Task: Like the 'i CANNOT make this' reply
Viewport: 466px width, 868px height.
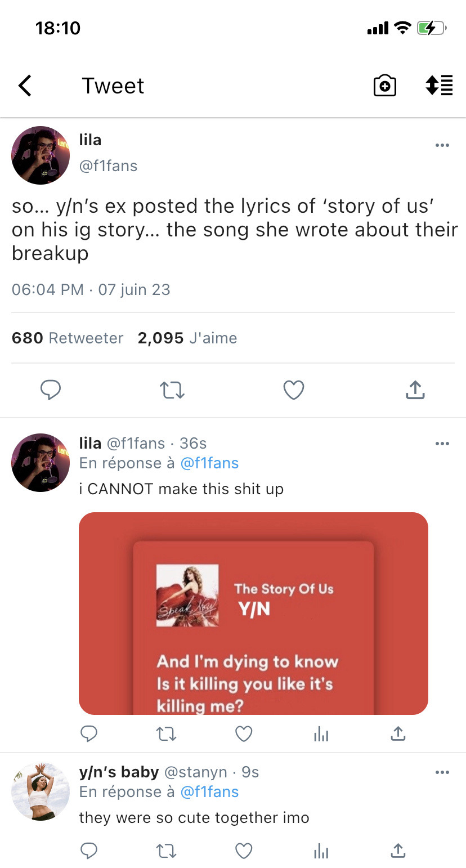Action: click(x=243, y=734)
